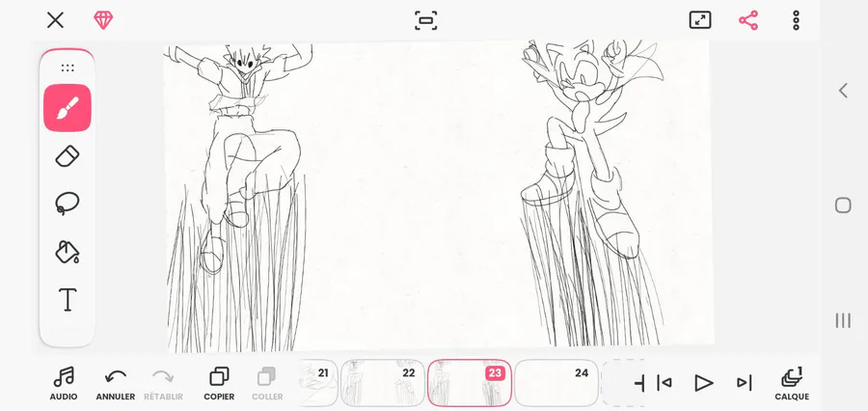Select the current frame 23 thumbnail

[x=470, y=383]
